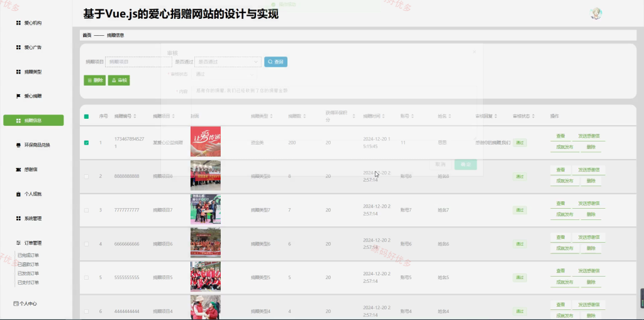The width and height of the screenshot is (644, 320).
Task: Check the checkbox for row 6
Action: [86, 311]
